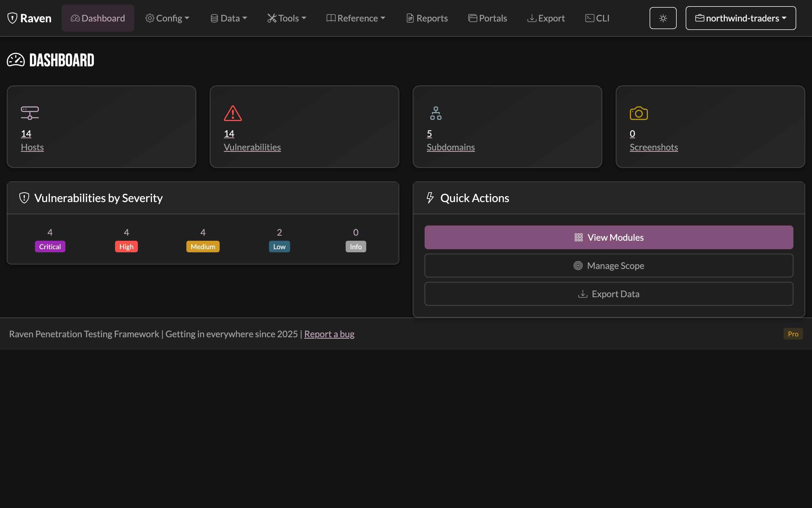This screenshot has width=812, height=508.
Task: Open the Tools dropdown menu
Action: pos(287,18)
